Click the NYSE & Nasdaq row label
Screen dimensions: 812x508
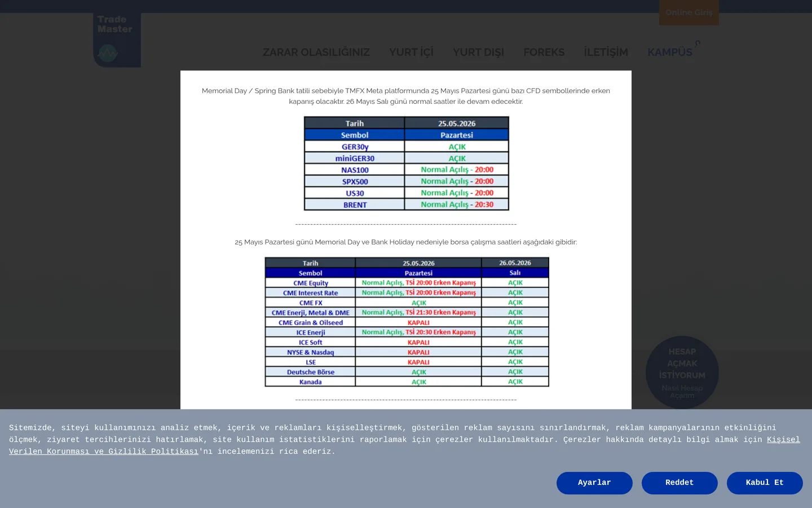tap(310, 352)
